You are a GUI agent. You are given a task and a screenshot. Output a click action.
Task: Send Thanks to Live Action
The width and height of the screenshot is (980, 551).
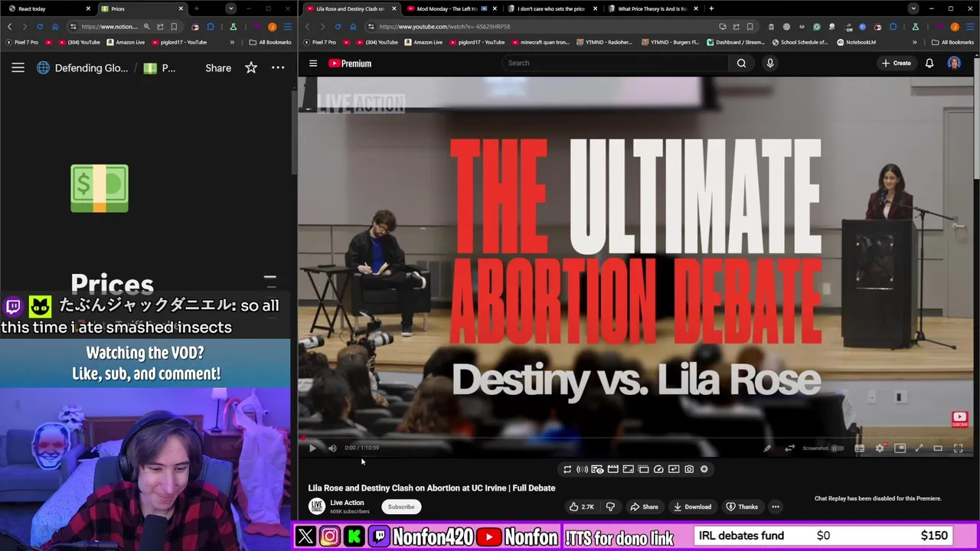pos(742,507)
